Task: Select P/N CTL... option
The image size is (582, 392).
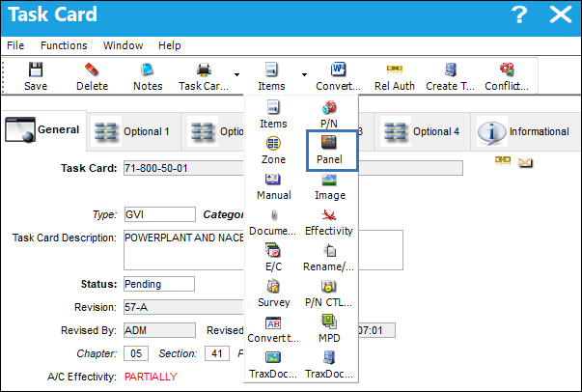Action: (x=329, y=294)
